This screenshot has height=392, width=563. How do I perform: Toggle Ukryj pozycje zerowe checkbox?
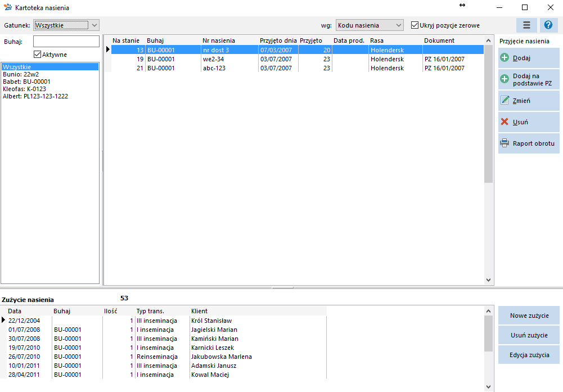[415, 25]
